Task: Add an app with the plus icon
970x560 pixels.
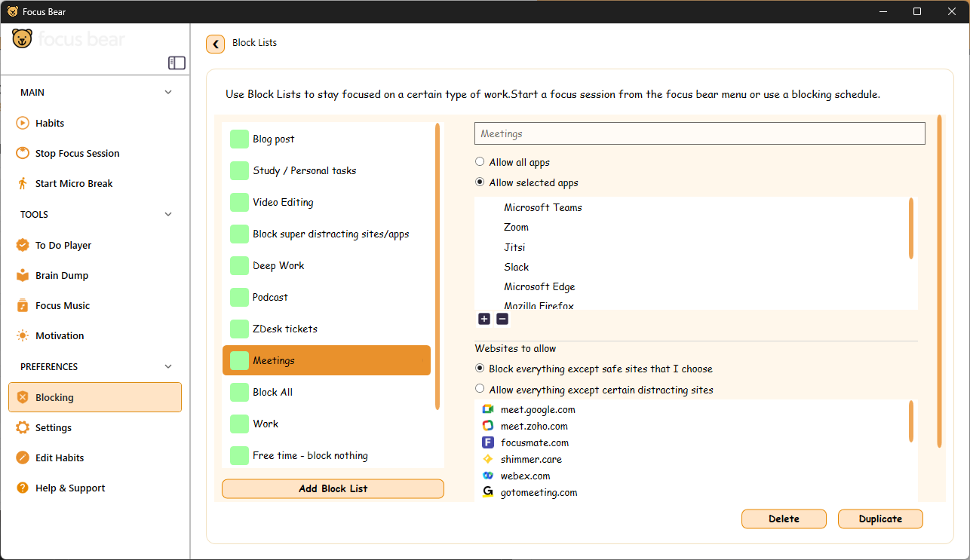Action: (x=484, y=319)
